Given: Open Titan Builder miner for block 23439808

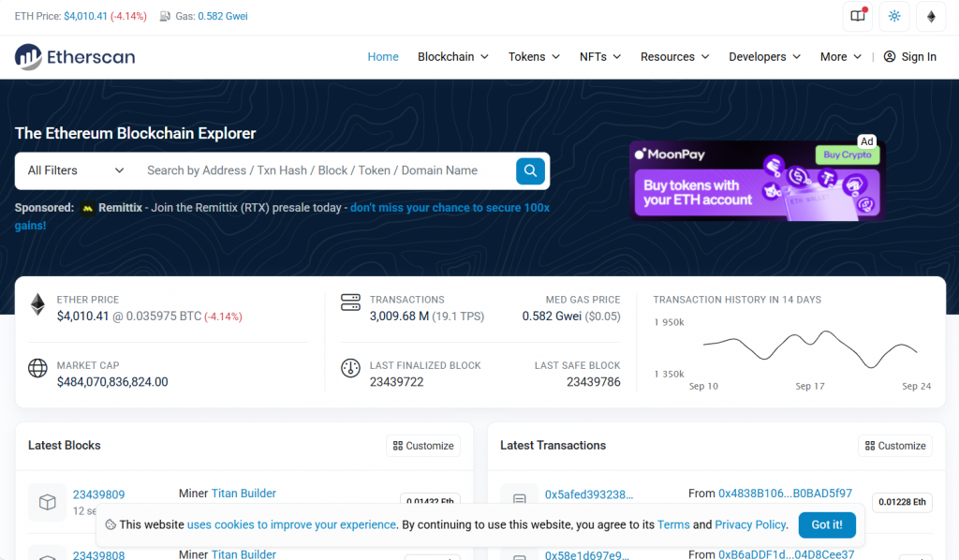Looking at the screenshot, I should 243,553.
